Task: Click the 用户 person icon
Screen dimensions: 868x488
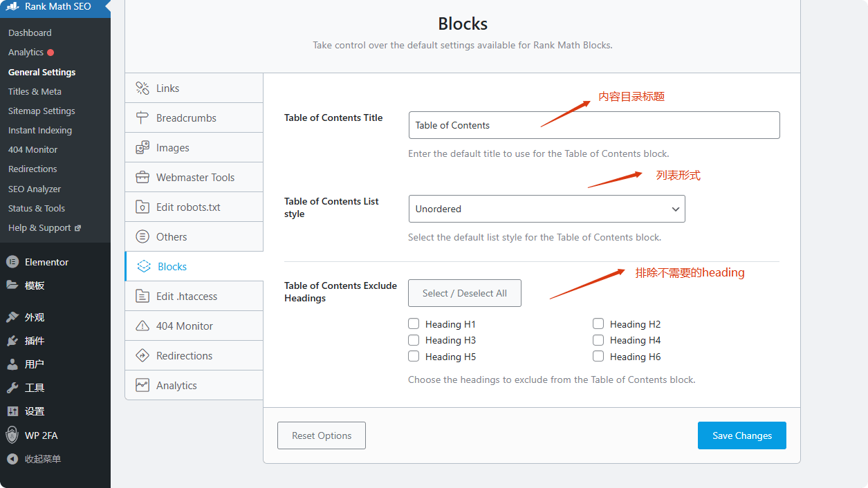Action: pos(12,364)
